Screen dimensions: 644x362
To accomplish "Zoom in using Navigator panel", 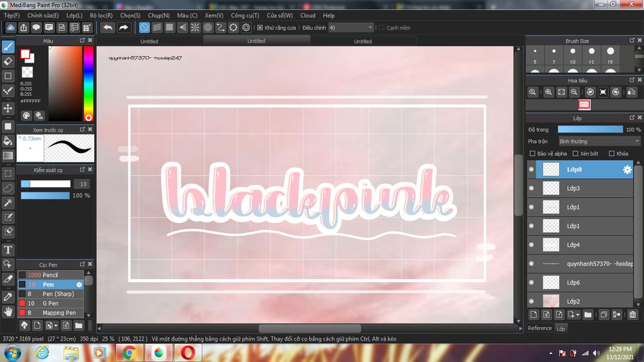I will pos(548,92).
